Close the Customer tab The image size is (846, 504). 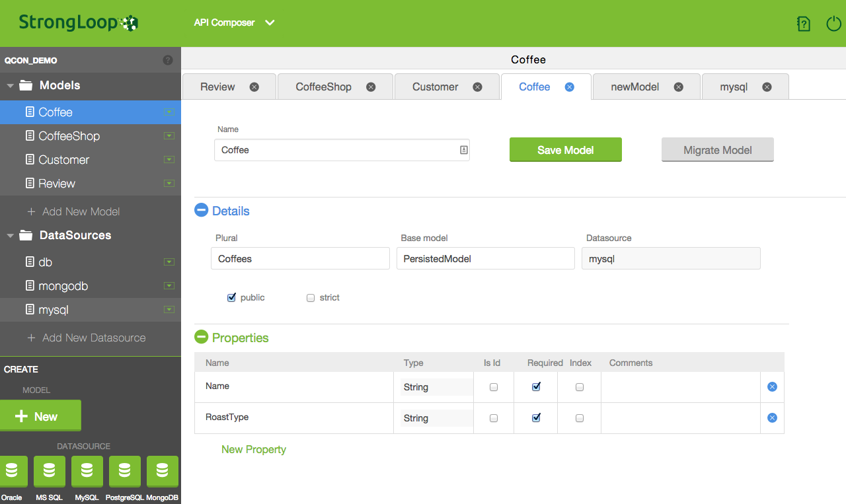477,87
